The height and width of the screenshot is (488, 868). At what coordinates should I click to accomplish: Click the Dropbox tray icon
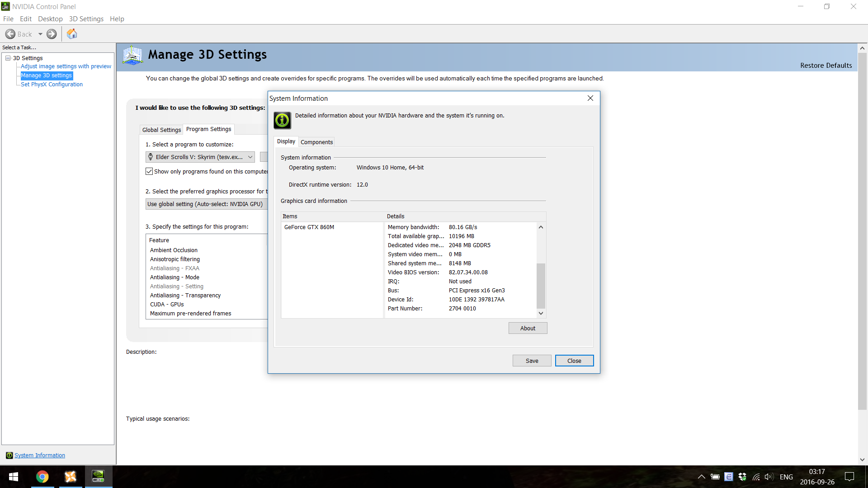click(x=742, y=477)
